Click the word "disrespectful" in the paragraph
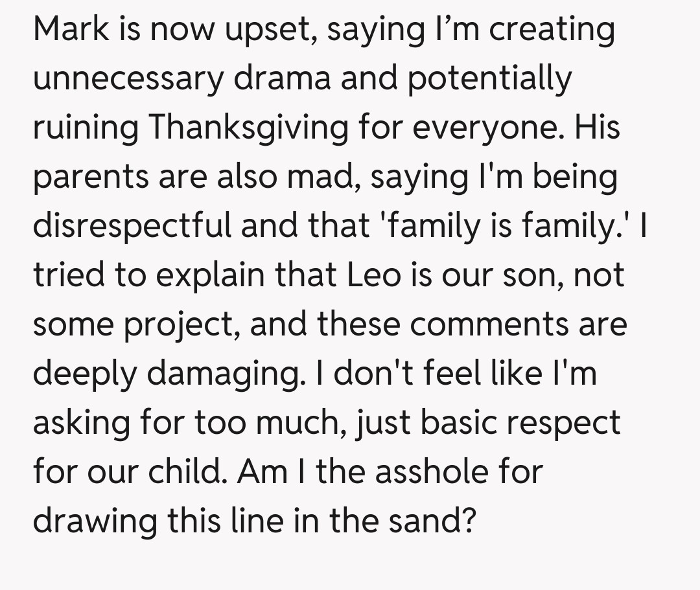This screenshot has width=700, height=590. 132,225
